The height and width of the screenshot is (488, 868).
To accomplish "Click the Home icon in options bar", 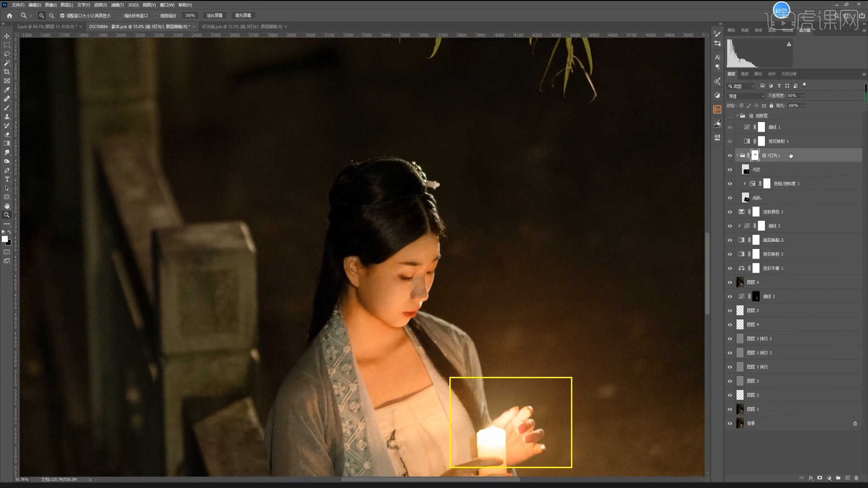I will pyautogui.click(x=9, y=15).
